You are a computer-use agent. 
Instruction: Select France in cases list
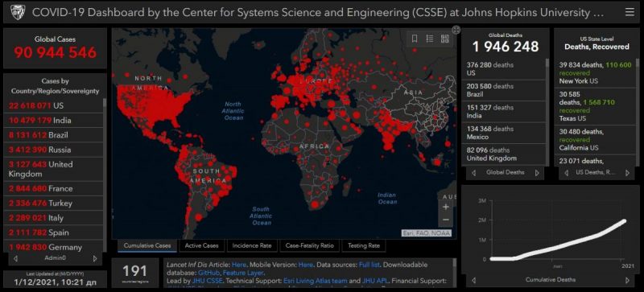coord(53,188)
